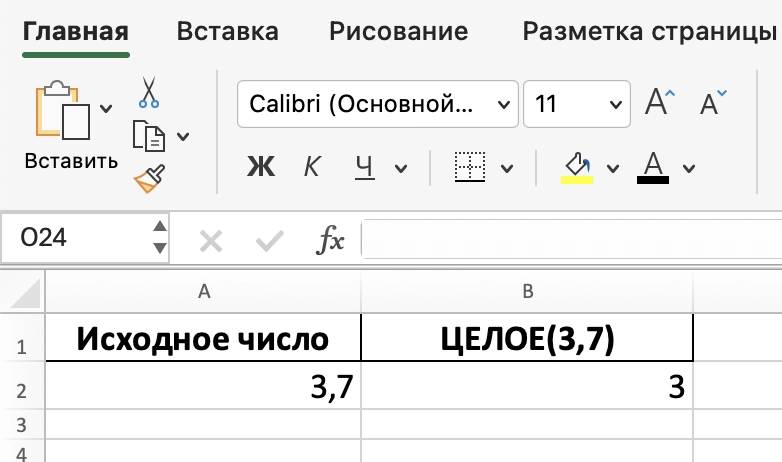This screenshot has height=462, width=782.
Task: Switch to the Главная tab
Action: coord(76,31)
